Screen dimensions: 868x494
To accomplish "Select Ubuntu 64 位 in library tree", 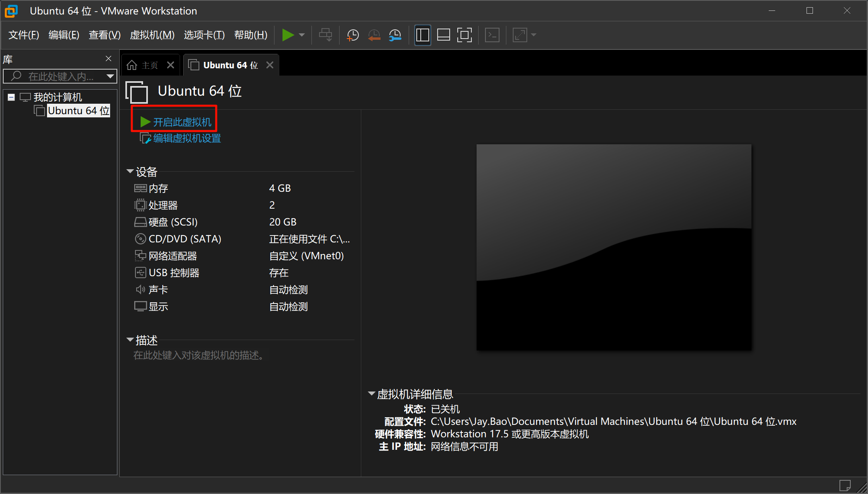I will click(x=78, y=111).
